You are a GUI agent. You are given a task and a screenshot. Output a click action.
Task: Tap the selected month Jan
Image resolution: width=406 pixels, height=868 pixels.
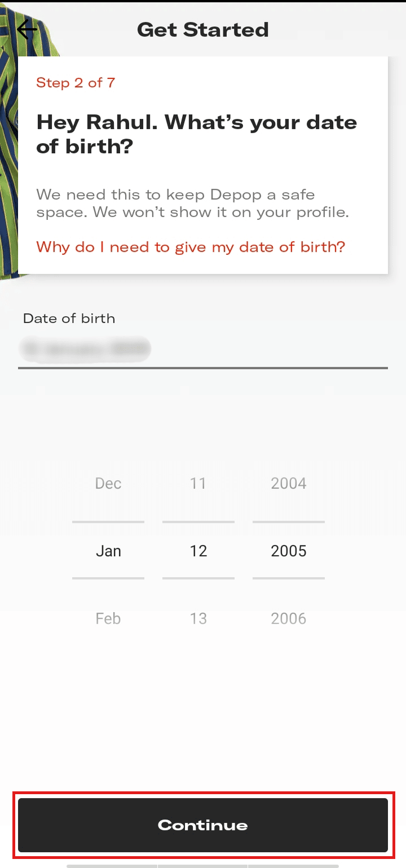tap(108, 551)
